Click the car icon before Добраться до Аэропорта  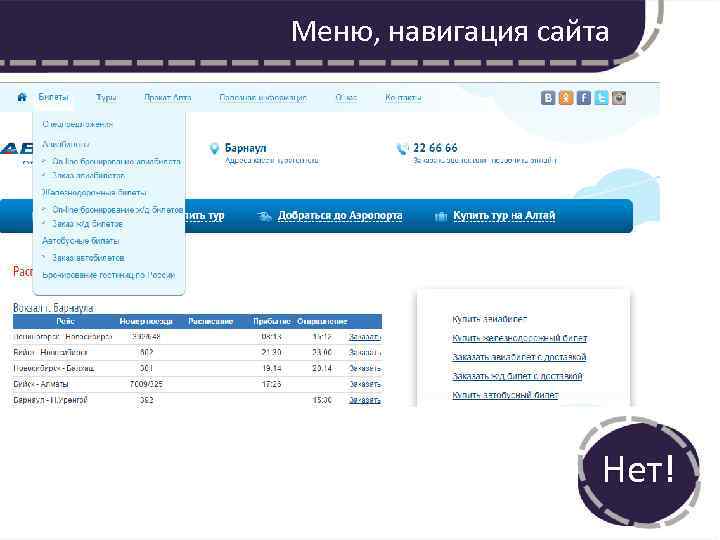coord(264,216)
